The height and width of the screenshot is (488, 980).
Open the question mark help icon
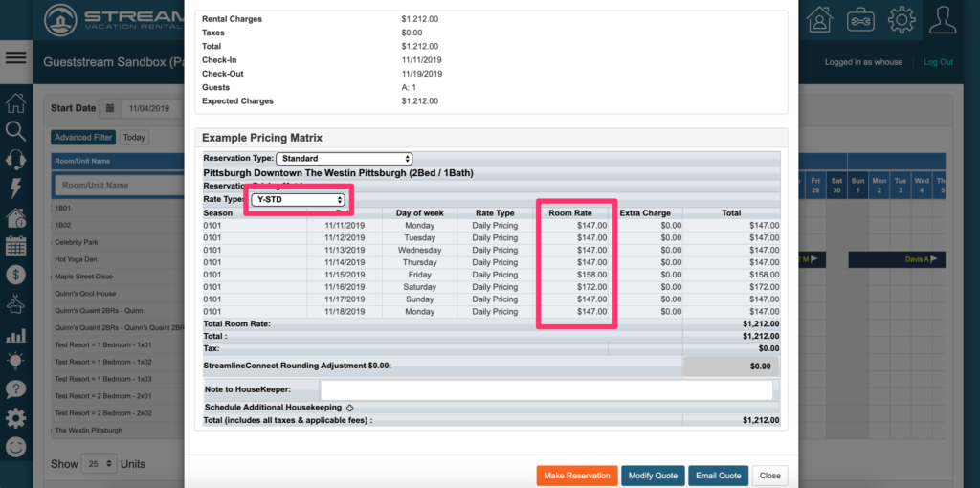click(15, 389)
